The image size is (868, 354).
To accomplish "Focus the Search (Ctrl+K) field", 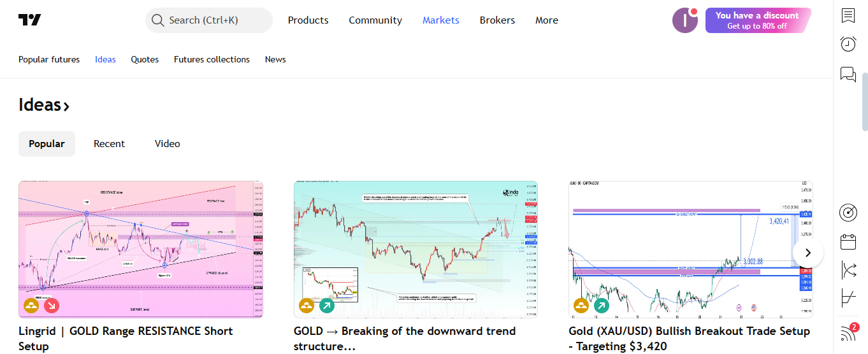I will click(x=209, y=20).
